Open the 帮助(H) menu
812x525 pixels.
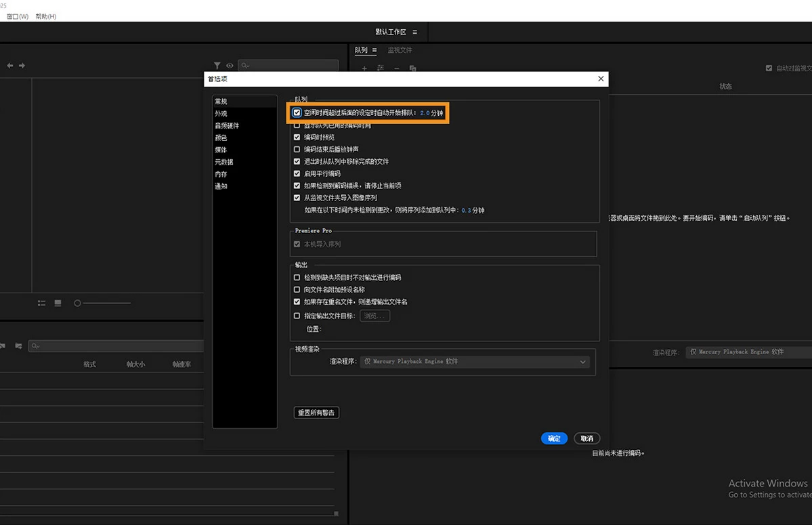pos(46,16)
